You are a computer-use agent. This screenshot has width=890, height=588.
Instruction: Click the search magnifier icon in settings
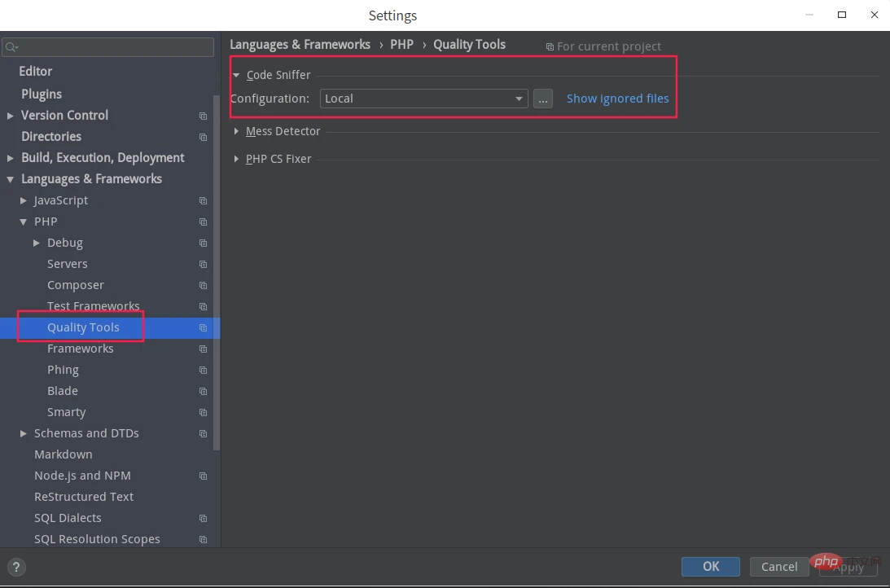tap(12, 47)
